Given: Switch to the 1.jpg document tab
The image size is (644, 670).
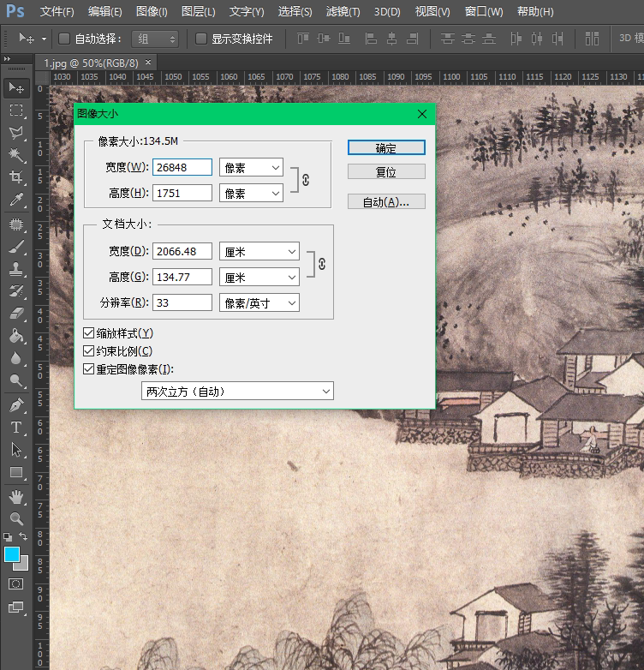Looking at the screenshot, I should pyautogui.click(x=91, y=63).
